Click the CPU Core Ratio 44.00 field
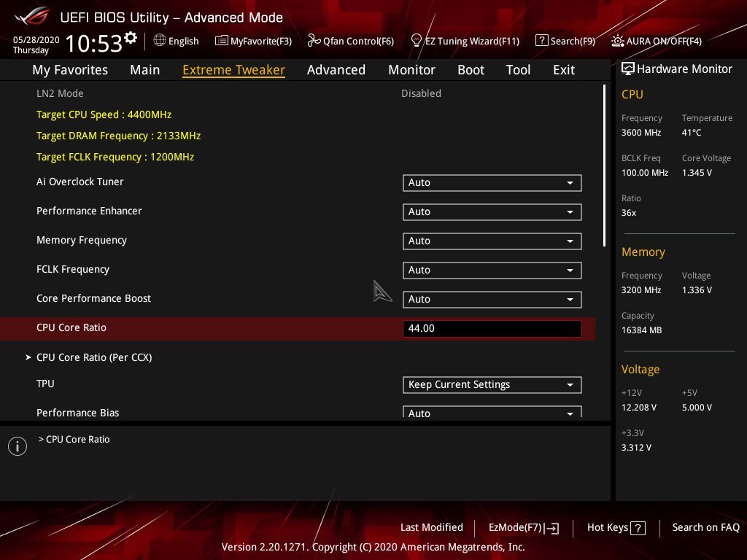 tap(492, 329)
